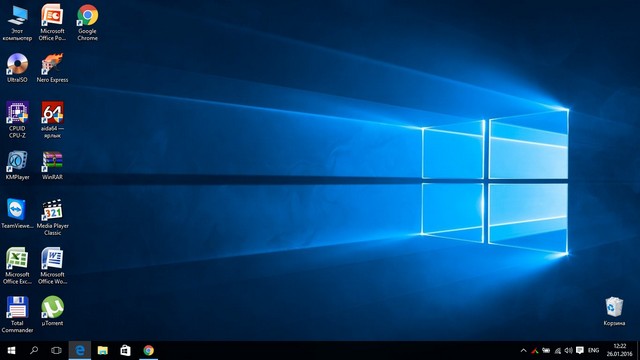Open the Windows Start menu
The width and height of the screenshot is (640, 360).
11,350
